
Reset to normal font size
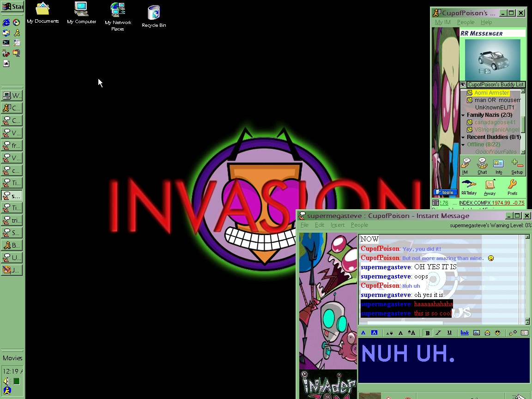[x=400, y=333]
